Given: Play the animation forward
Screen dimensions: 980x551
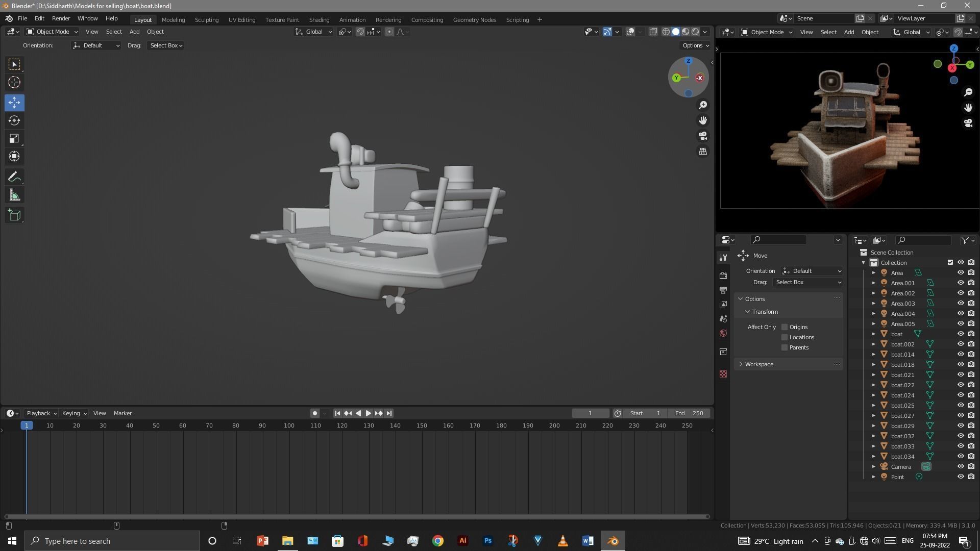Looking at the screenshot, I should [x=368, y=413].
